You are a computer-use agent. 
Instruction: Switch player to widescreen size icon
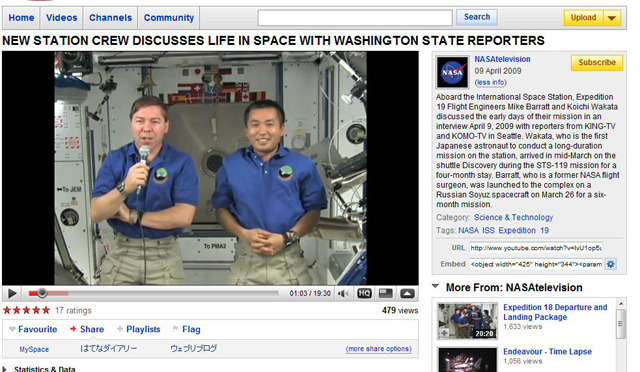386,293
